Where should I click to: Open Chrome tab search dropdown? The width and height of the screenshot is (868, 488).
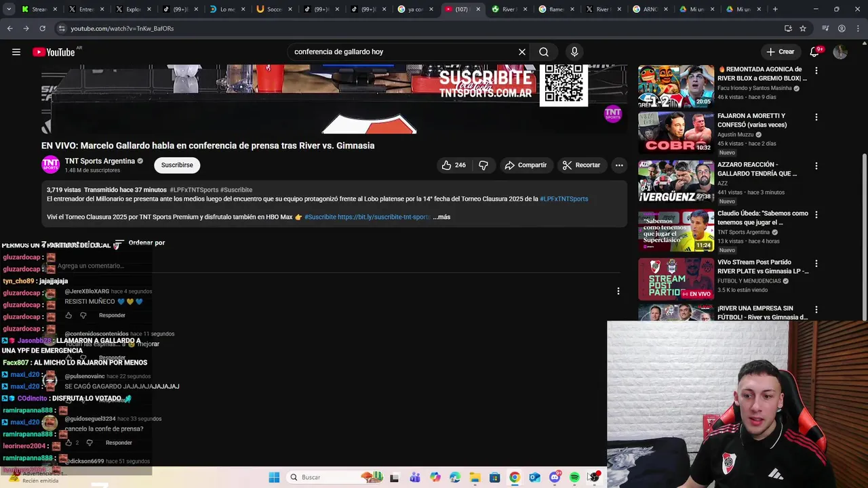[9, 9]
